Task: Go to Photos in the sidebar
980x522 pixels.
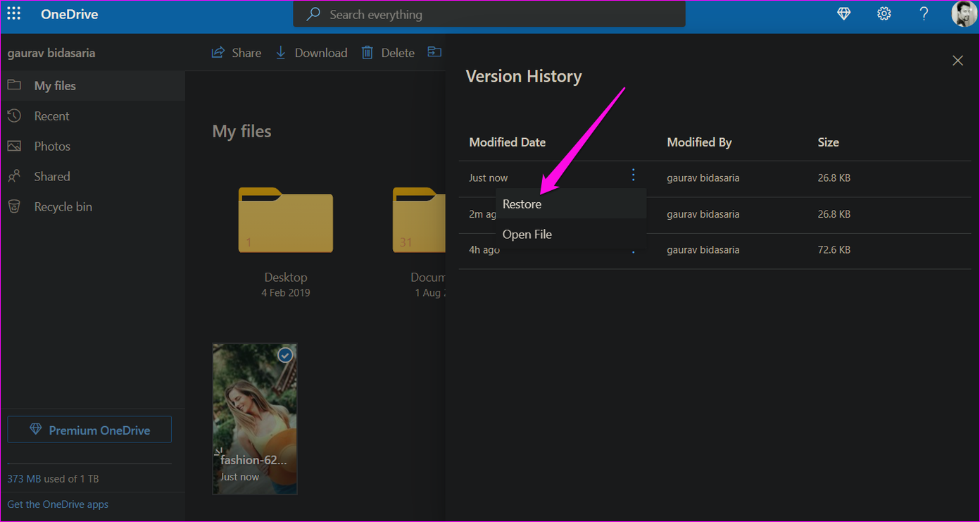Action: pos(93,147)
